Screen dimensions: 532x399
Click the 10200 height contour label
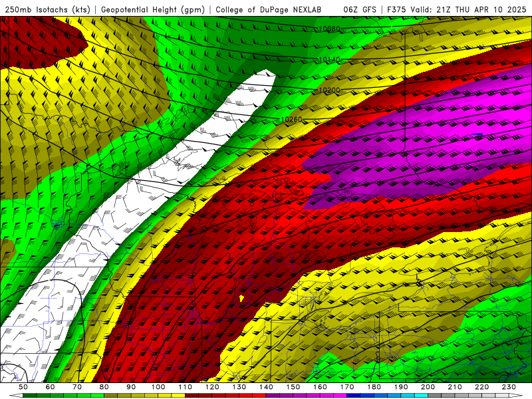click(329, 90)
